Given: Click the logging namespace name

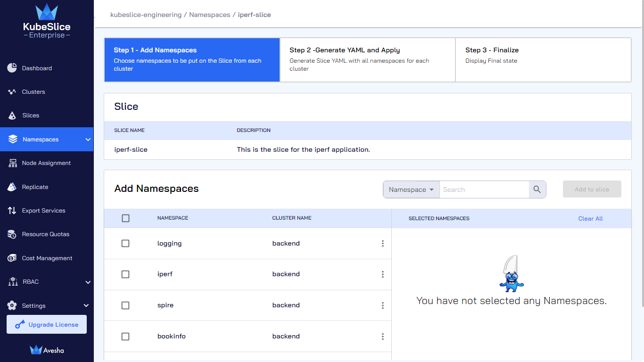Looking at the screenshot, I should pos(170,243).
